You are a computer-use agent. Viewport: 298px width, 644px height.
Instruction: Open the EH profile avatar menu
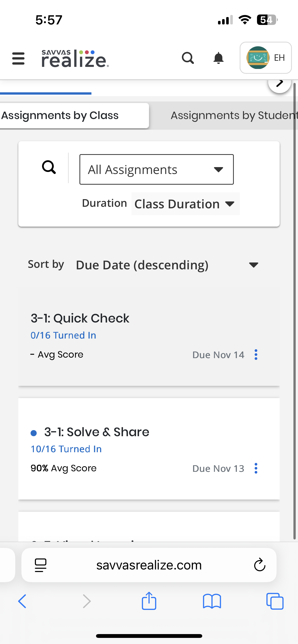coord(265,58)
